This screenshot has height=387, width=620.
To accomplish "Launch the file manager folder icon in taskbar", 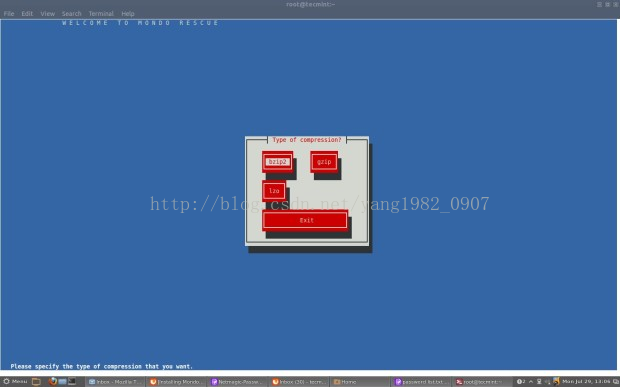I will click(36, 381).
